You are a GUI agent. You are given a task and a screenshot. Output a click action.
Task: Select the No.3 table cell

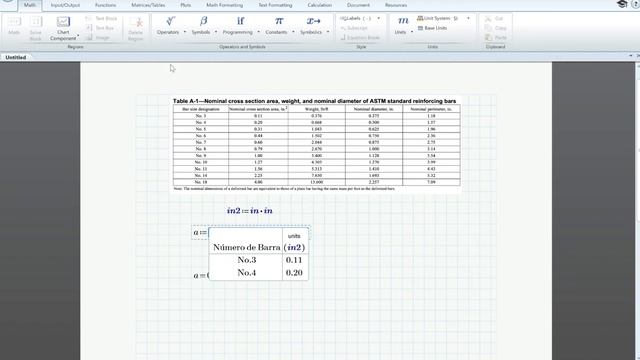point(247,260)
